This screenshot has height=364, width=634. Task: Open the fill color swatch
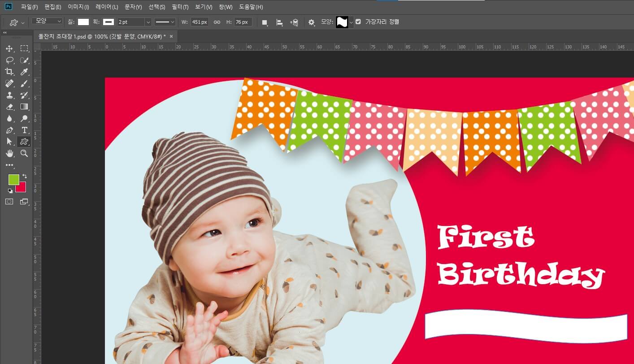83,22
